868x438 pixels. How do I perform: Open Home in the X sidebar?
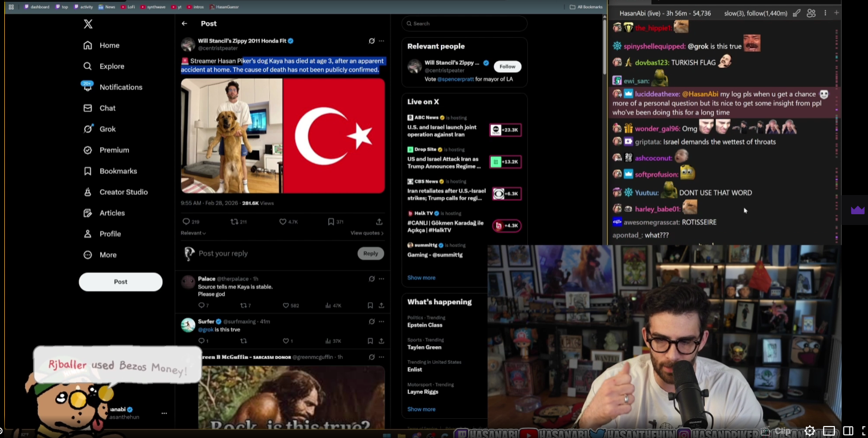101,46
